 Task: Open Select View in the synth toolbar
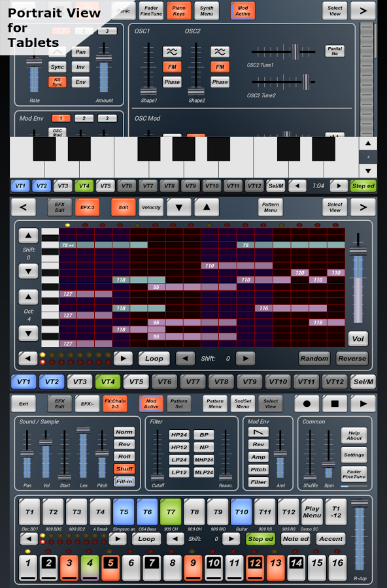click(335, 10)
